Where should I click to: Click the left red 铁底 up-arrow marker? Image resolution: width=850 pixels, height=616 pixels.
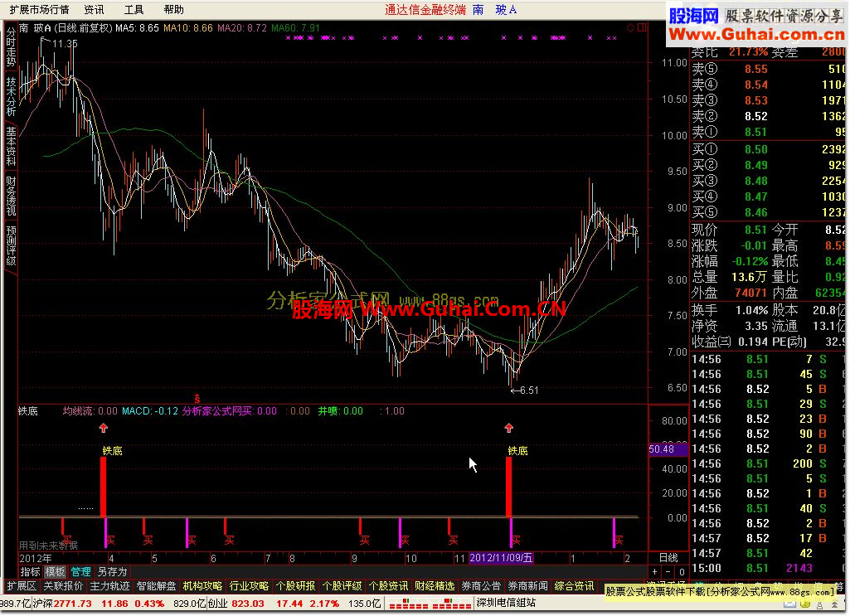pyautogui.click(x=104, y=428)
